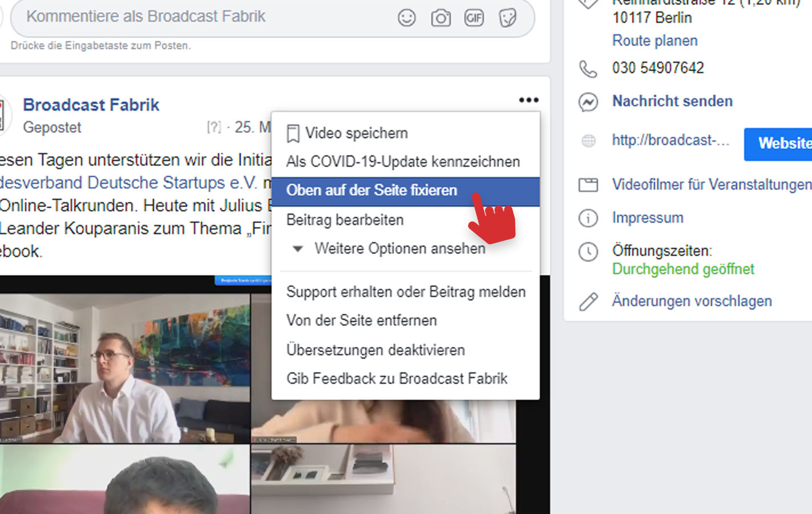
Task: Expand Weitere Optionen ansehen
Action: 405,248
